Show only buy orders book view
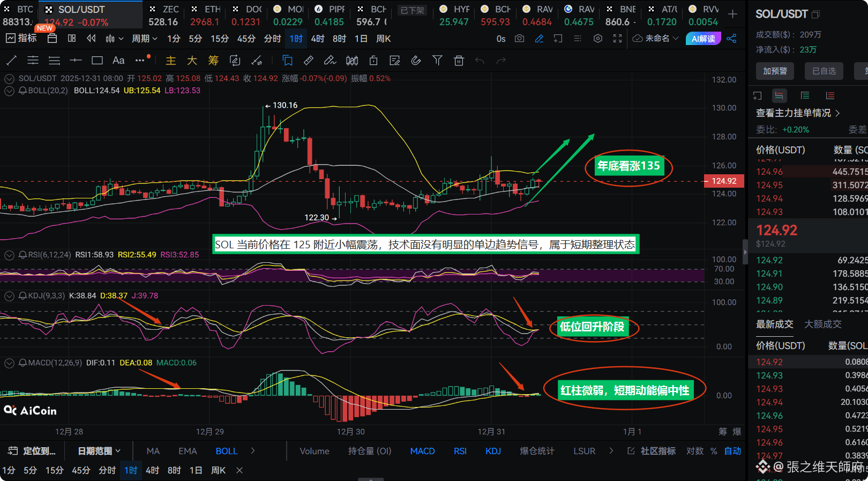 (805, 95)
